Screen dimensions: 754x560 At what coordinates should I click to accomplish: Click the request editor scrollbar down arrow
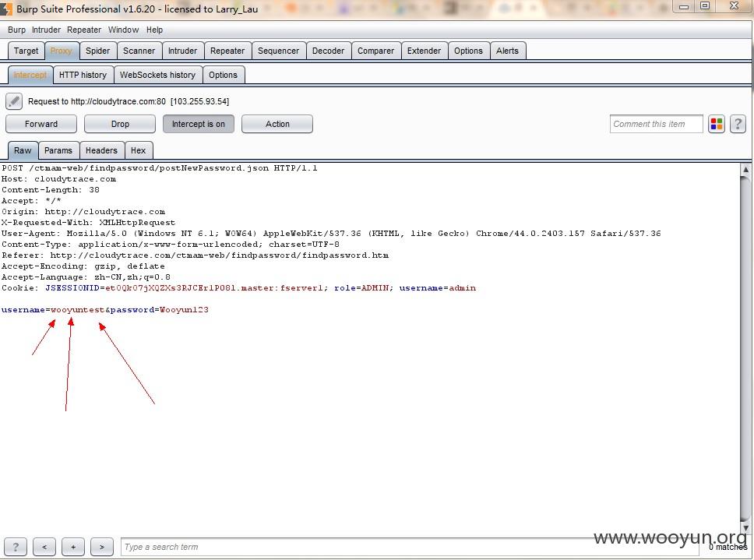[745, 528]
